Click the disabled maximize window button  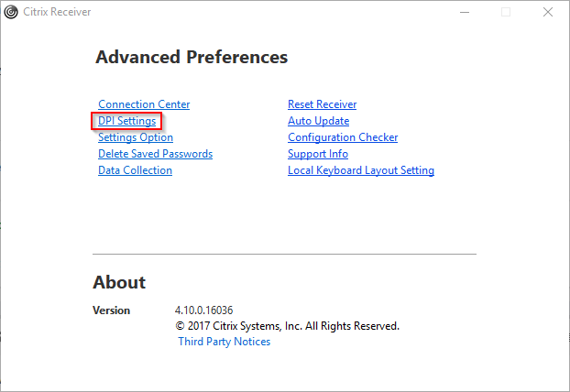[x=506, y=12]
